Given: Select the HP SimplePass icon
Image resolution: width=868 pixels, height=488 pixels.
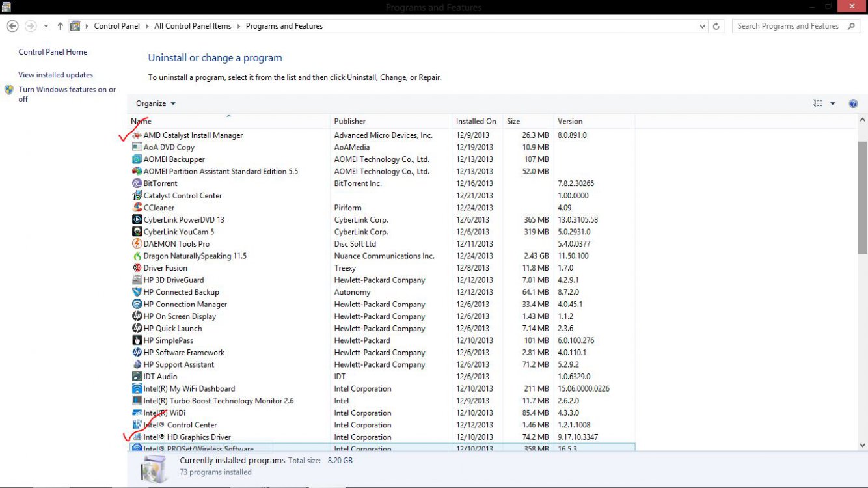Looking at the screenshot, I should pos(137,340).
